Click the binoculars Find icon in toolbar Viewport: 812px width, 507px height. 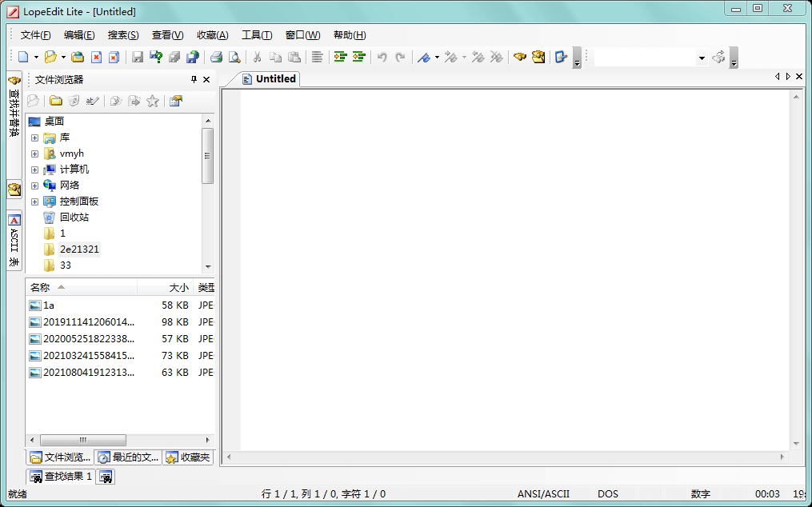(x=520, y=58)
